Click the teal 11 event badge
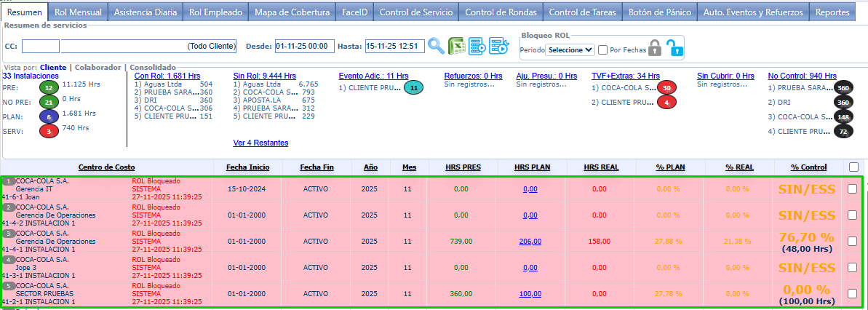 (413, 88)
